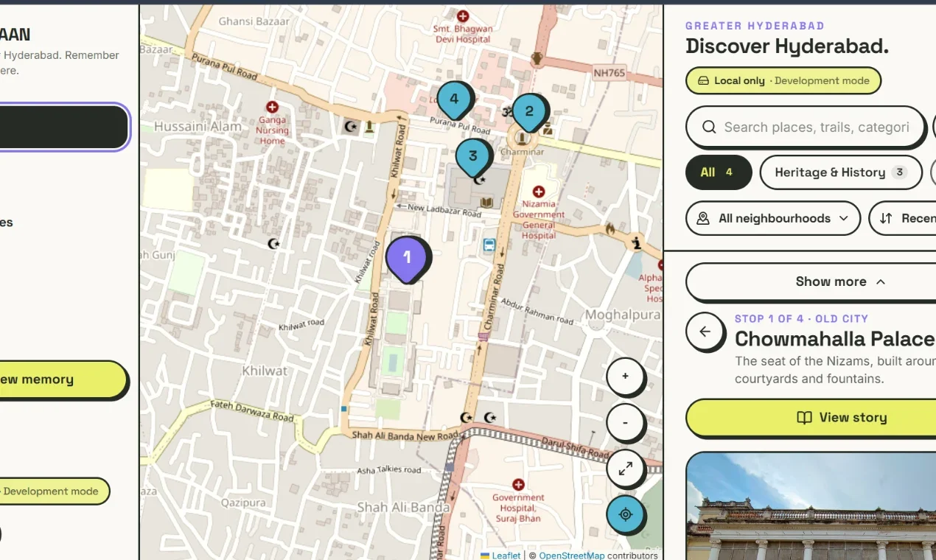936x560 pixels.
Task: Expand the map to fullscreen
Action: 625,469
